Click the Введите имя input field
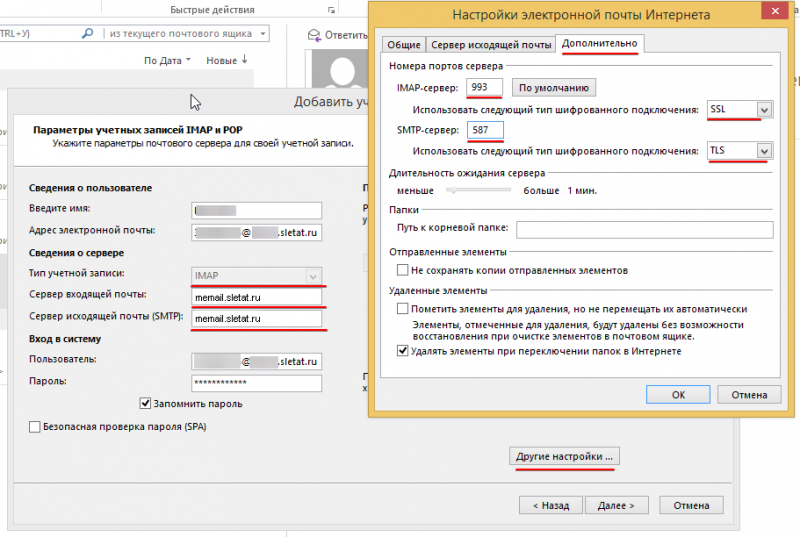The width and height of the screenshot is (800, 537). click(257, 211)
